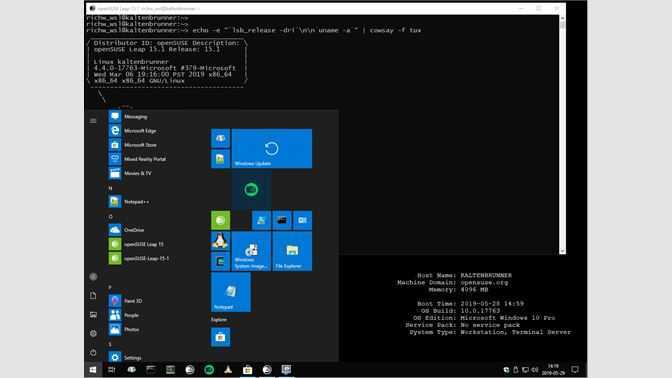Open the File Explorer tile
Viewport: 672px width, 378px height.
[x=292, y=252]
